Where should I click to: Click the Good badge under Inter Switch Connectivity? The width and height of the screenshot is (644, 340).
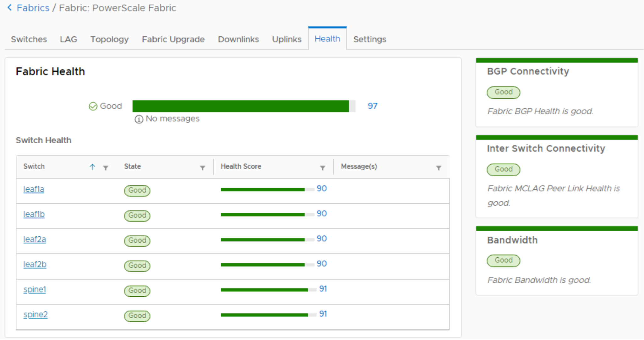(x=504, y=169)
